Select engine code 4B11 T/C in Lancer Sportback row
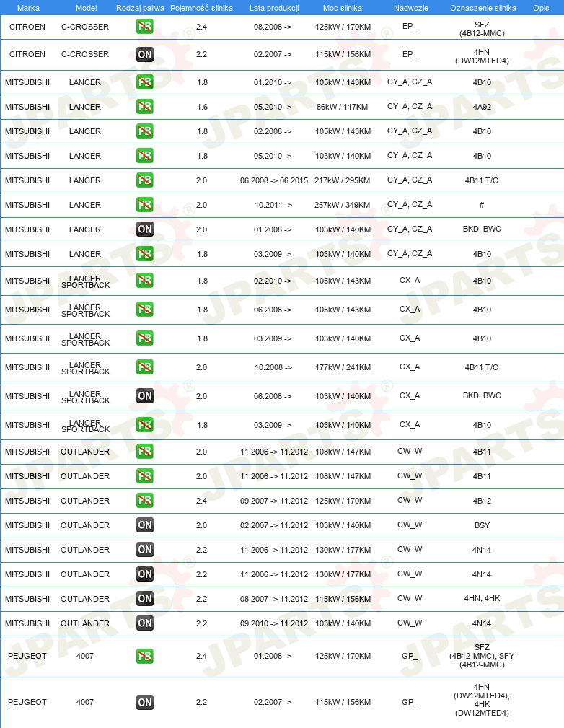Viewport: 564px width, 728px height. click(x=481, y=367)
